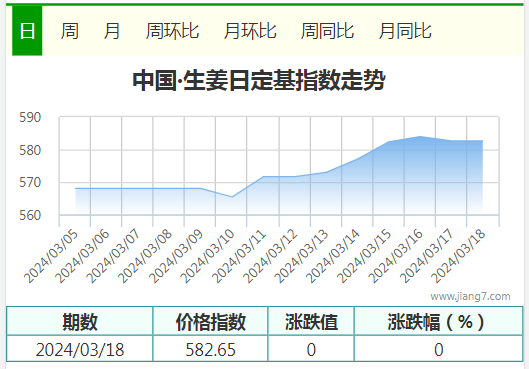Switch to the 周 weekly tab

click(x=70, y=31)
